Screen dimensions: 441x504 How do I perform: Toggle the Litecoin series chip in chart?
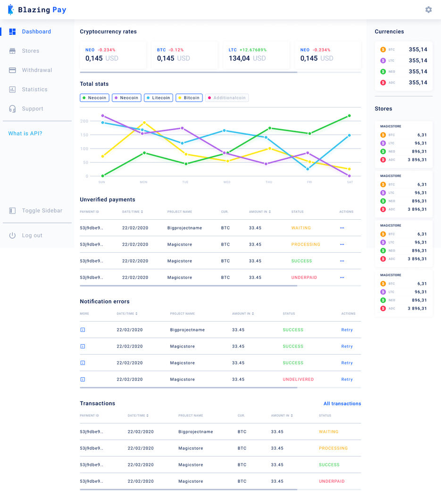coord(158,98)
